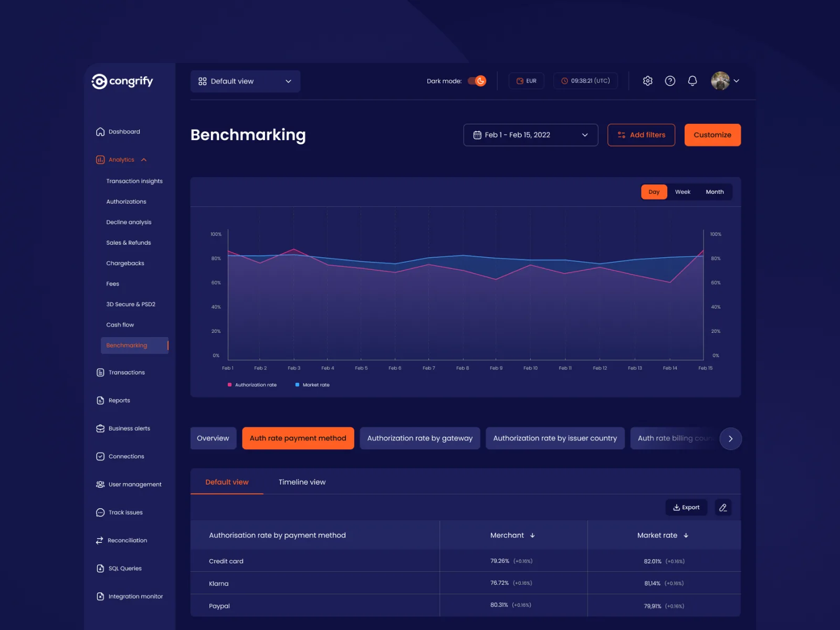The width and height of the screenshot is (840, 630).
Task: Select Authorization rate by issuer country tab
Action: pos(555,438)
